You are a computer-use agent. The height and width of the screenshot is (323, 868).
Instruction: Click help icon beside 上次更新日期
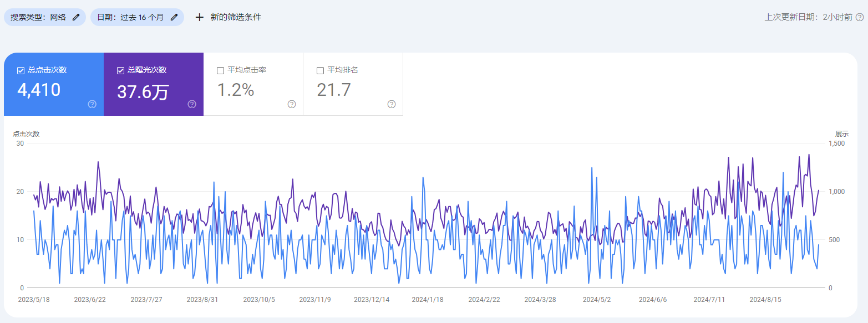click(859, 17)
